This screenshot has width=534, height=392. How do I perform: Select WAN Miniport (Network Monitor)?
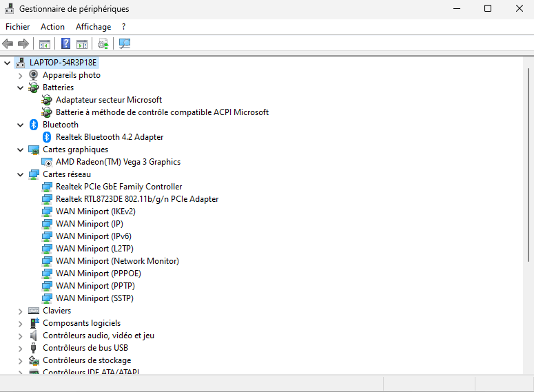coord(117,261)
